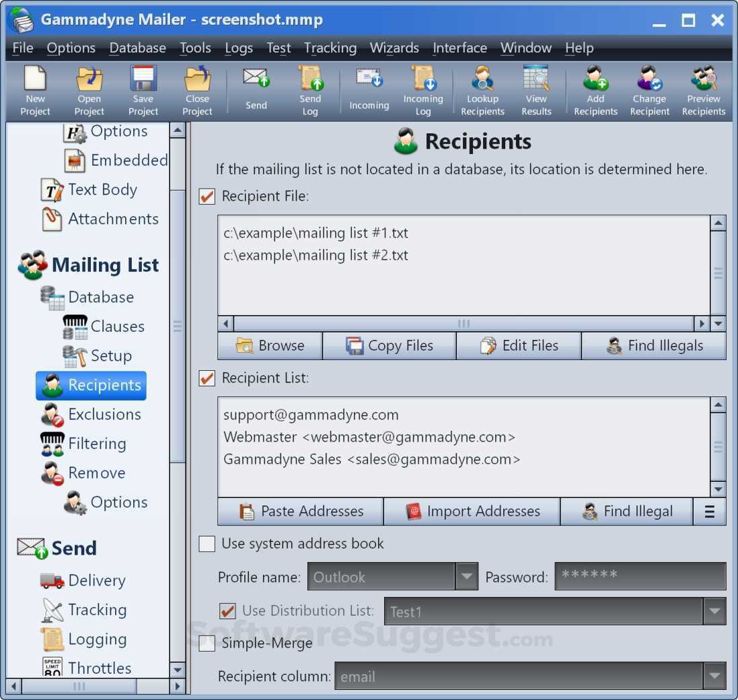The image size is (738, 700).
Task: Click the Import Addresses button
Action: (472, 512)
